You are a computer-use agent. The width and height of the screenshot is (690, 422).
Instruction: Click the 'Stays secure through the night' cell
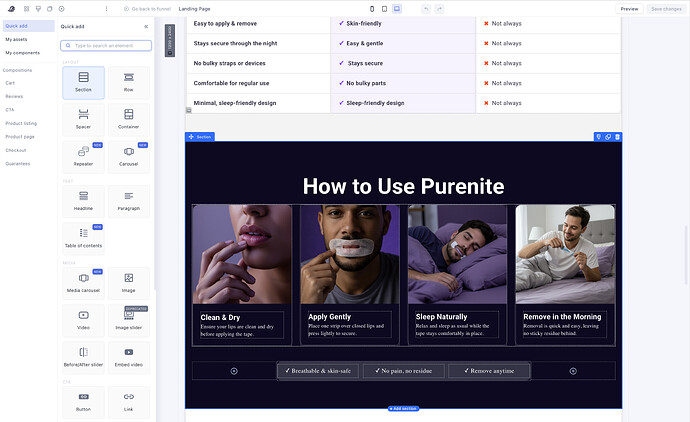point(258,44)
